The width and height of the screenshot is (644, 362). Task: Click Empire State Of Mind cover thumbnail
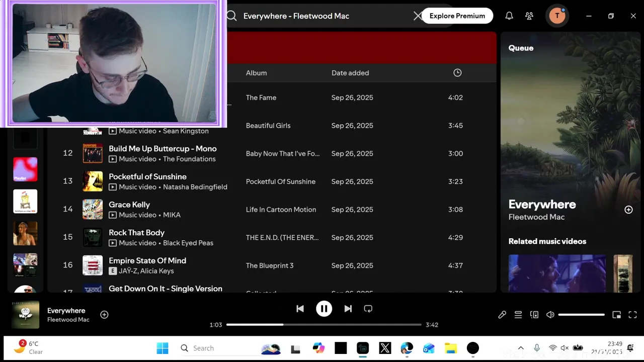pyautogui.click(x=93, y=265)
